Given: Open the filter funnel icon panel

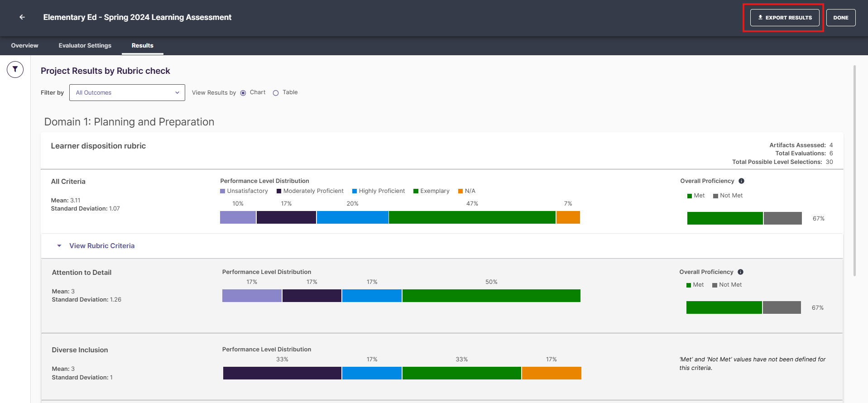Looking at the screenshot, I should click(15, 69).
